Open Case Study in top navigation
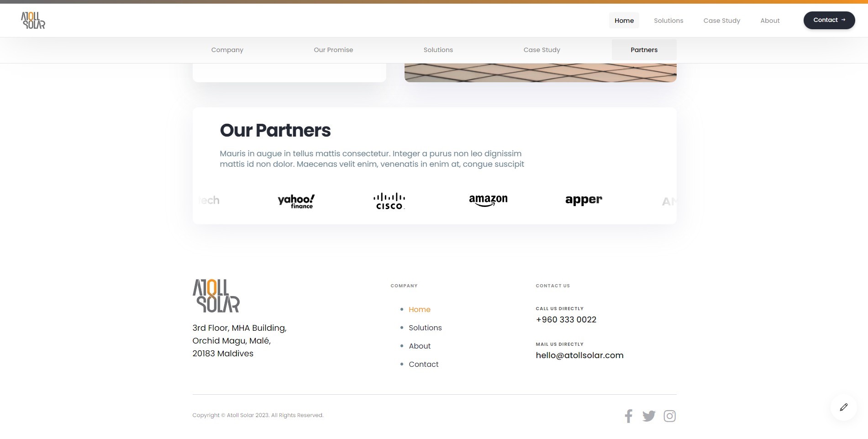This screenshot has height=439, width=868. [x=721, y=21]
